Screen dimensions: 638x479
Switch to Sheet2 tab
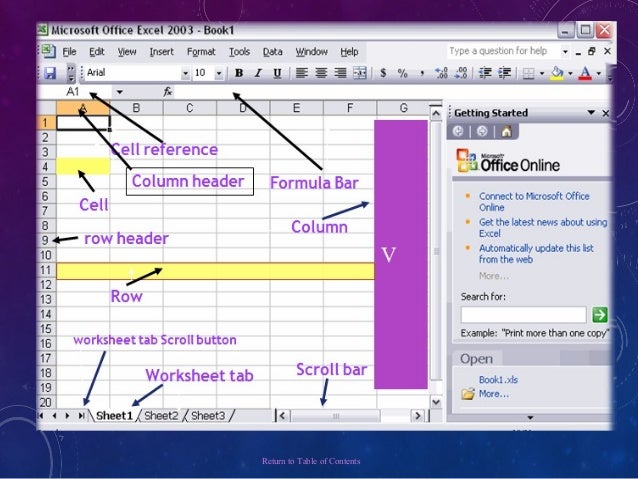(161, 416)
